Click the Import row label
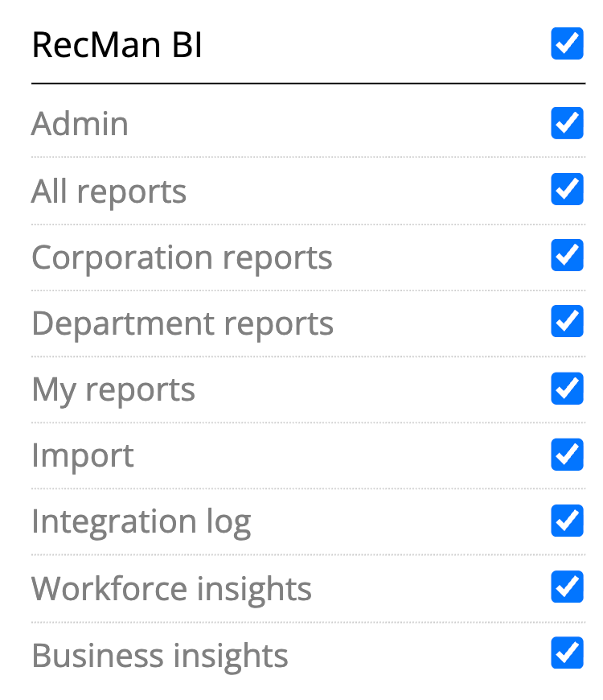This screenshot has height=700, width=603. pos(83,456)
